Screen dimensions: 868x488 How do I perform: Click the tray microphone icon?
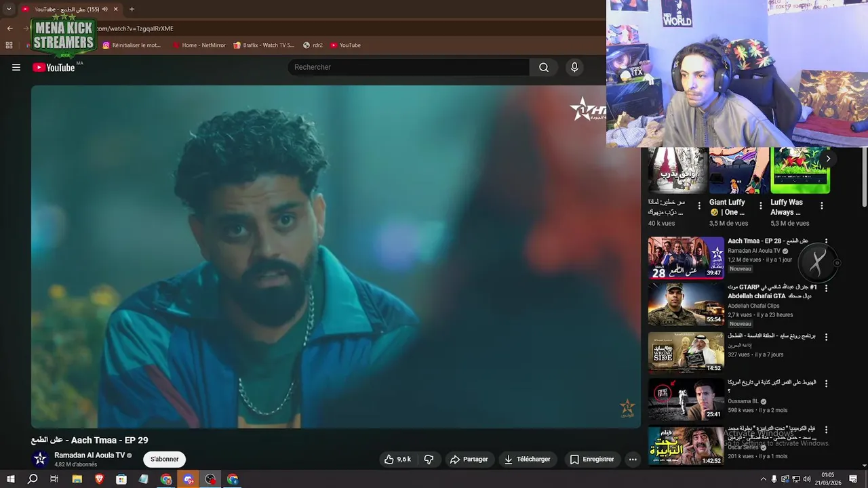coord(774,479)
